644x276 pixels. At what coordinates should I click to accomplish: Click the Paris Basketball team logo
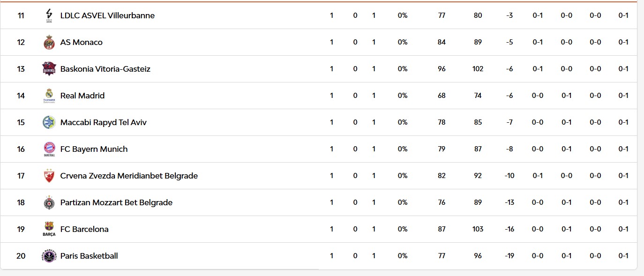49,256
